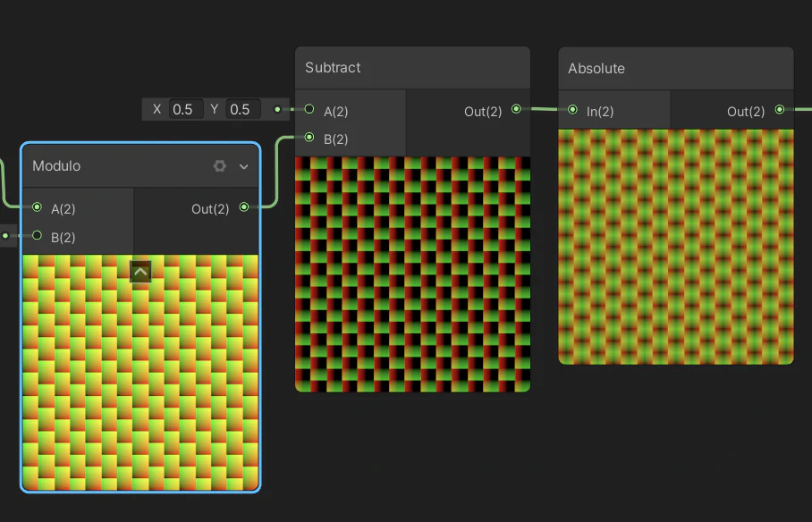Click the Modulo node B(2) input port
The height and width of the screenshot is (522, 812).
(37, 236)
